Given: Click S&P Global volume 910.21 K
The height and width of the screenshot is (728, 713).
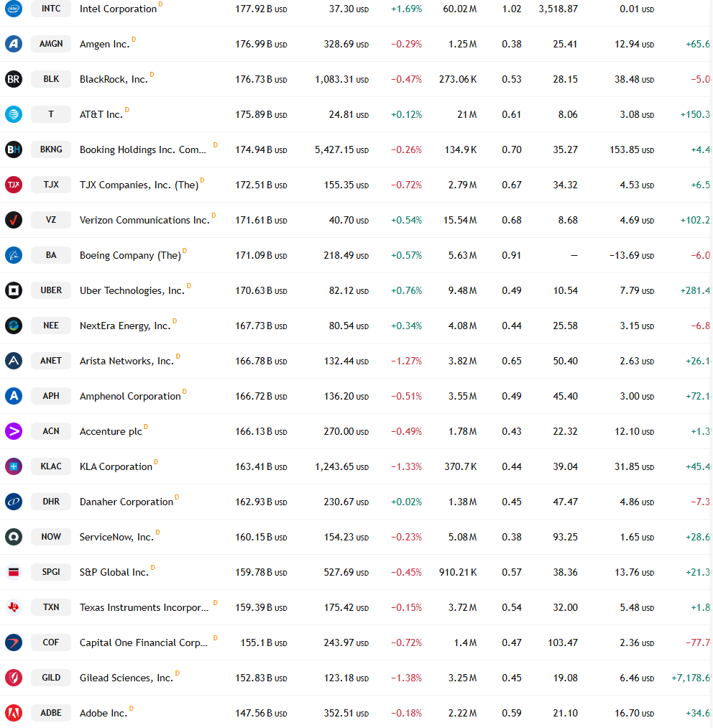Looking at the screenshot, I should pyautogui.click(x=458, y=572).
